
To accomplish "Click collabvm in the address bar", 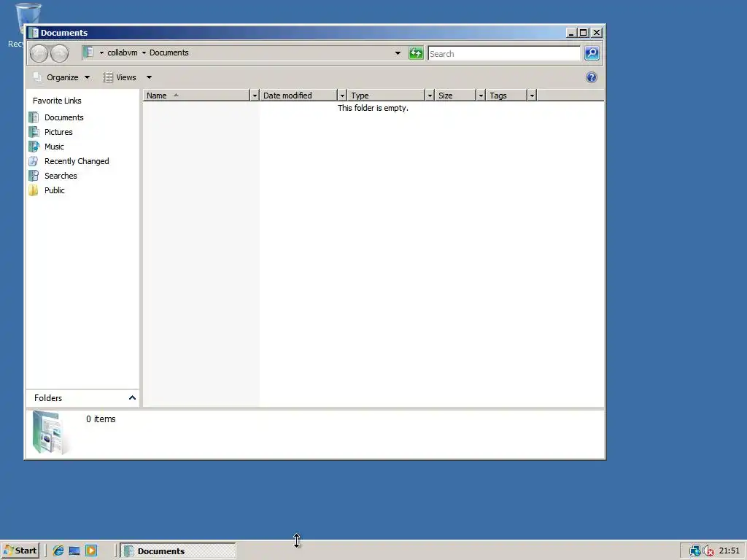I will 123,52.
